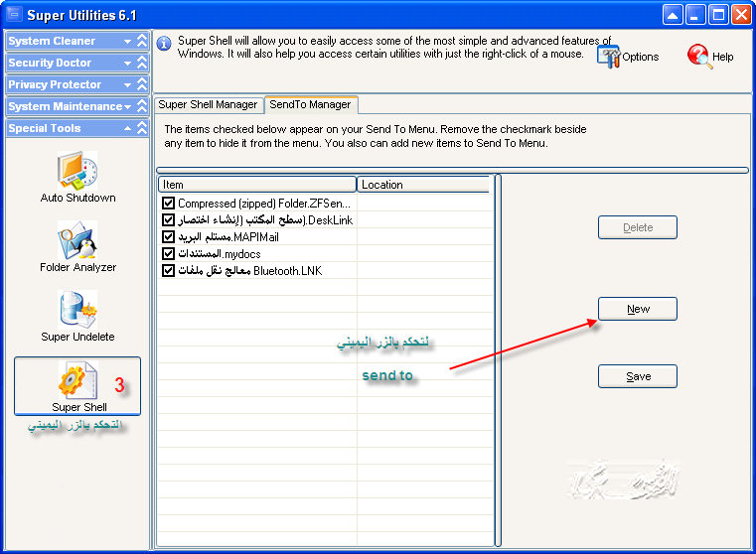Viewport: 756px width, 554px height.
Task: Expand System Cleaner double chevron
Action: pos(142,41)
